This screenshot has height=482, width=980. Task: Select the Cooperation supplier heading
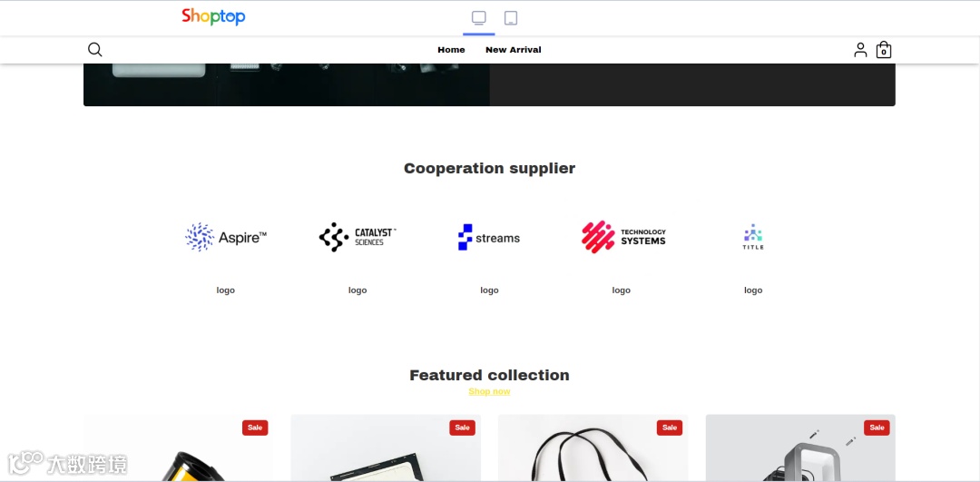pos(489,168)
